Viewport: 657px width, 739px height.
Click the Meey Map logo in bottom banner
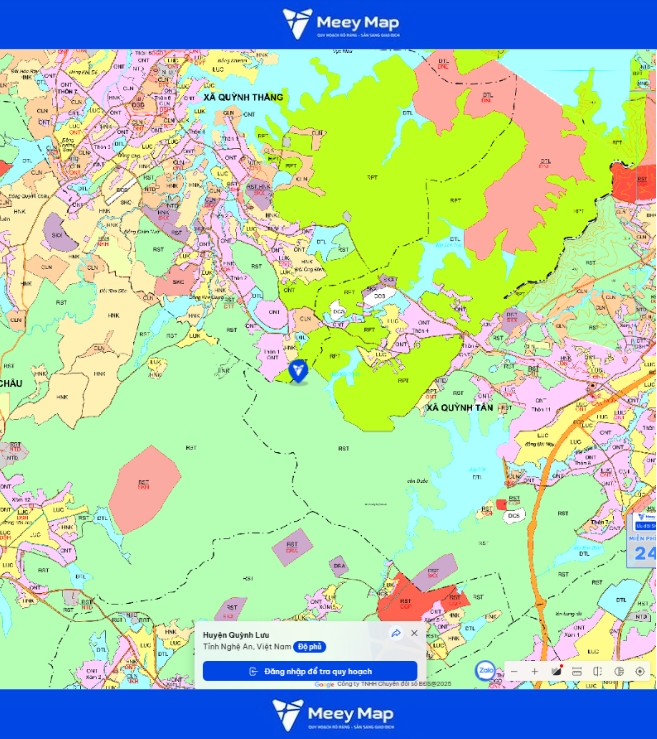coord(333,714)
